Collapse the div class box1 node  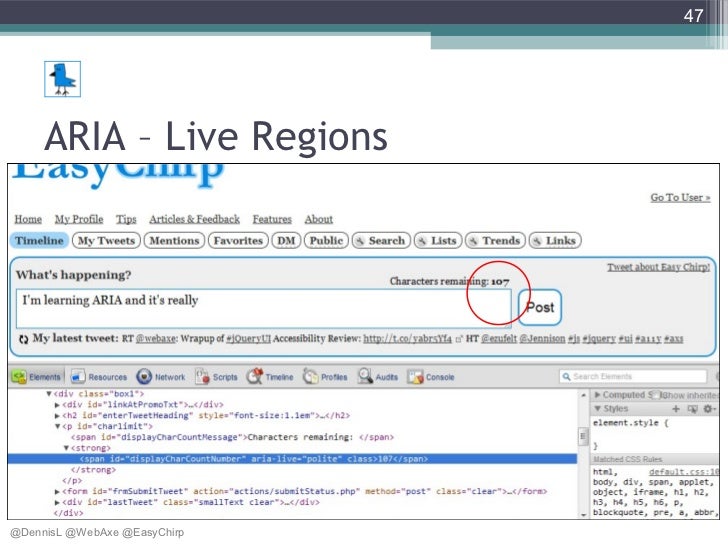click(48, 394)
